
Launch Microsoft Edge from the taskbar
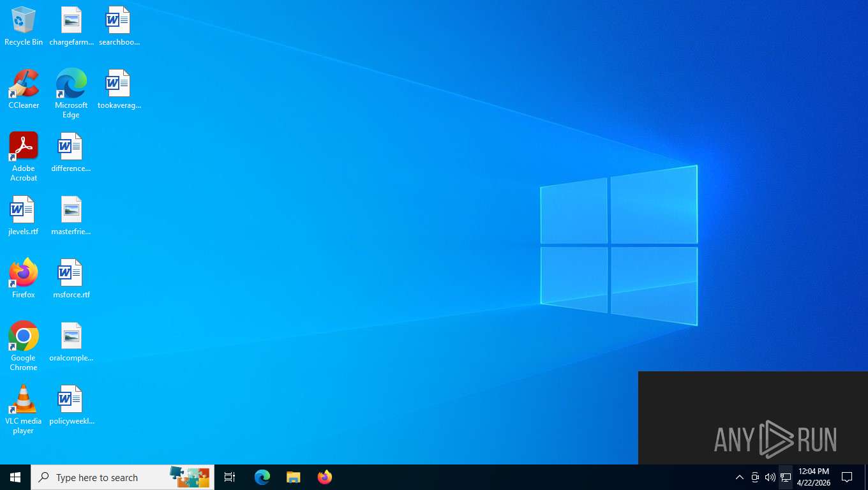[262, 477]
